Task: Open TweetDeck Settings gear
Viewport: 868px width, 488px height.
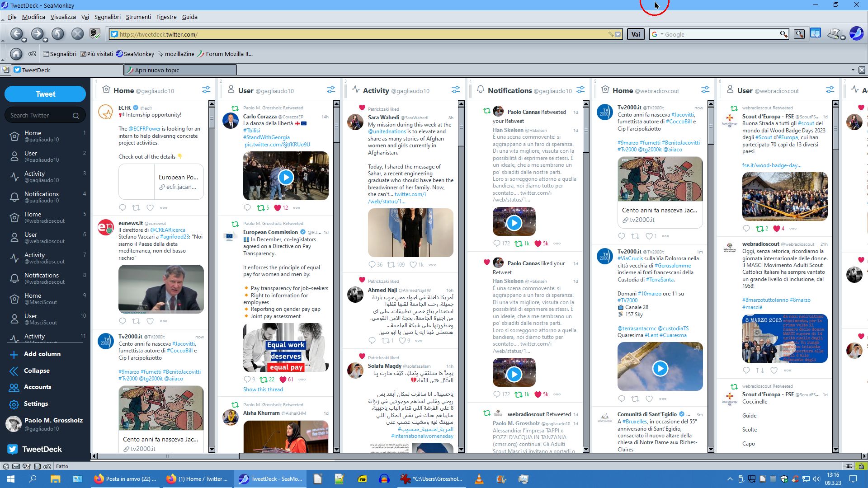Action: tap(14, 404)
